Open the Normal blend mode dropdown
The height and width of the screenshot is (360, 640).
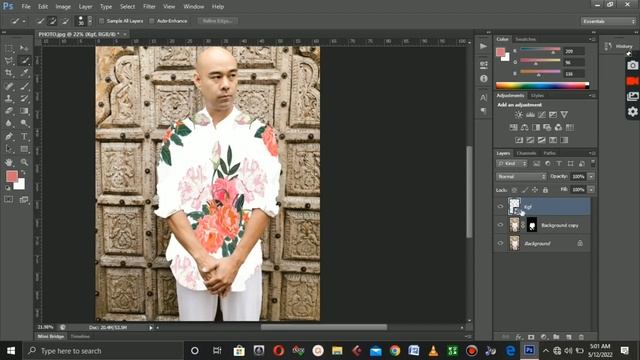pos(521,176)
